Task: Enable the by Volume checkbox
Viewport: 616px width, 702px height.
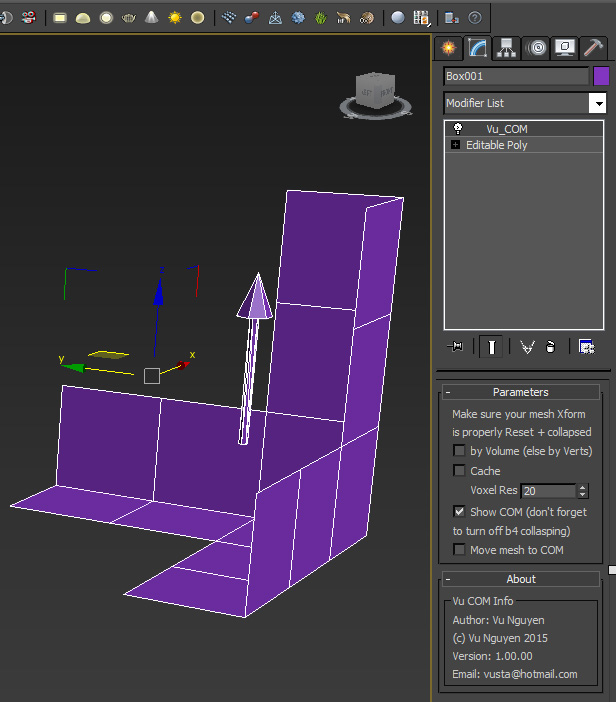Action: click(460, 451)
